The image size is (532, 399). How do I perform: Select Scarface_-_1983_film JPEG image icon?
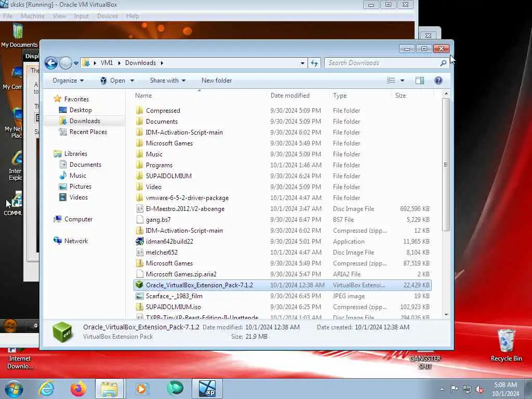(x=139, y=296)
